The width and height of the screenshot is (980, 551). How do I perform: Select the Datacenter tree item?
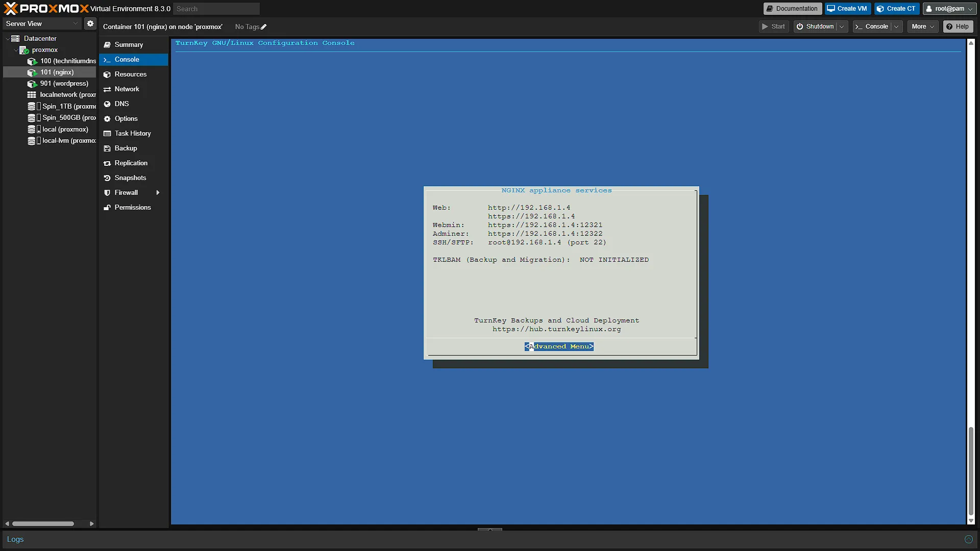[40, 38]
